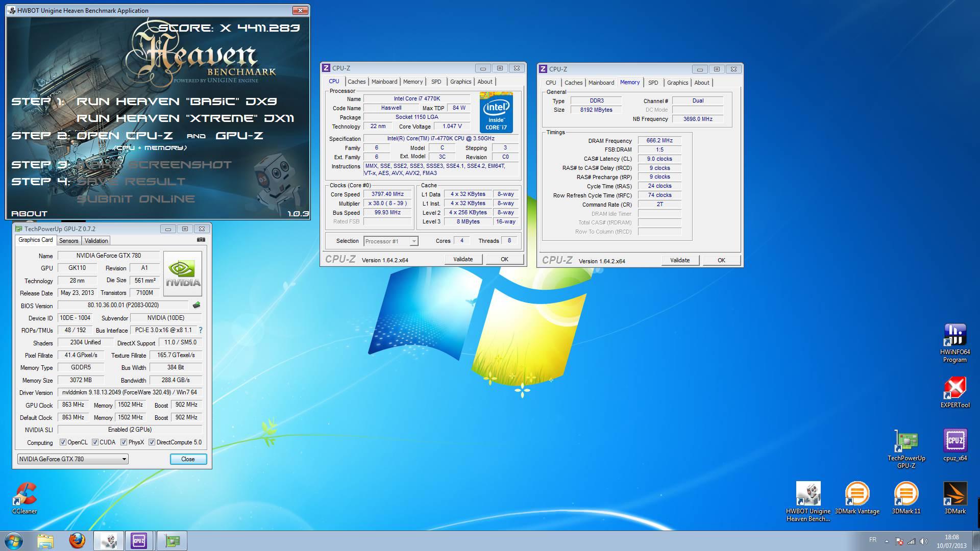Open Graphics tab in right CPU-Z window
Viewport: 980px width, 551px height.
point(677,83)
